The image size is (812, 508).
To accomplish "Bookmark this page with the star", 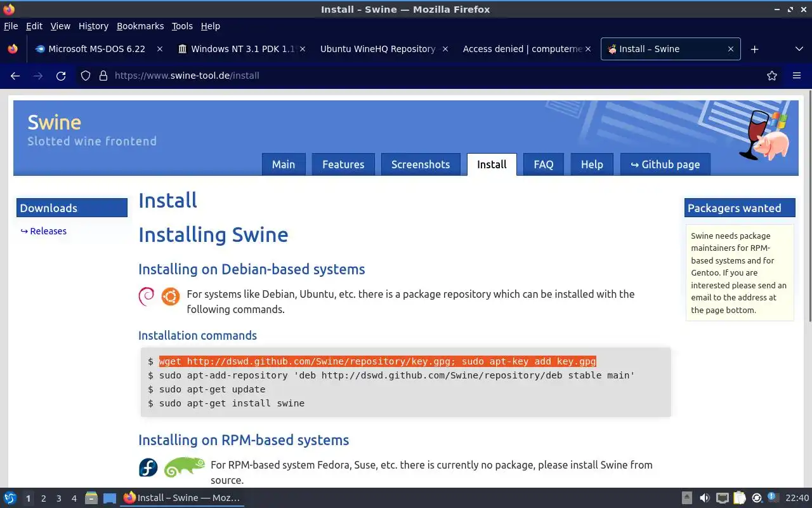I will click(x=772, y=76).
